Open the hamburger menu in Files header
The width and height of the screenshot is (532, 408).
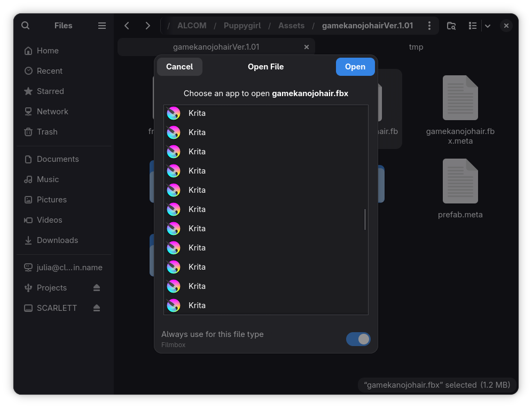click(102, 26)
